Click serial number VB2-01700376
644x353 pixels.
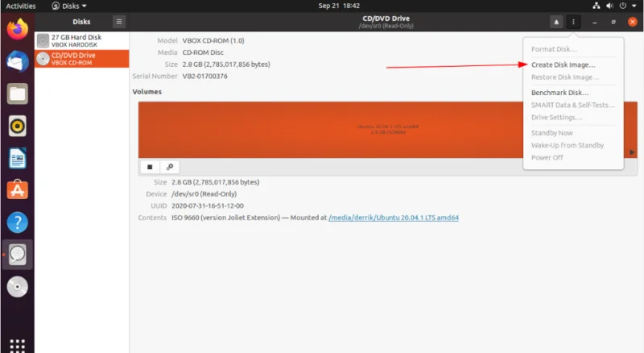[205, 76]
